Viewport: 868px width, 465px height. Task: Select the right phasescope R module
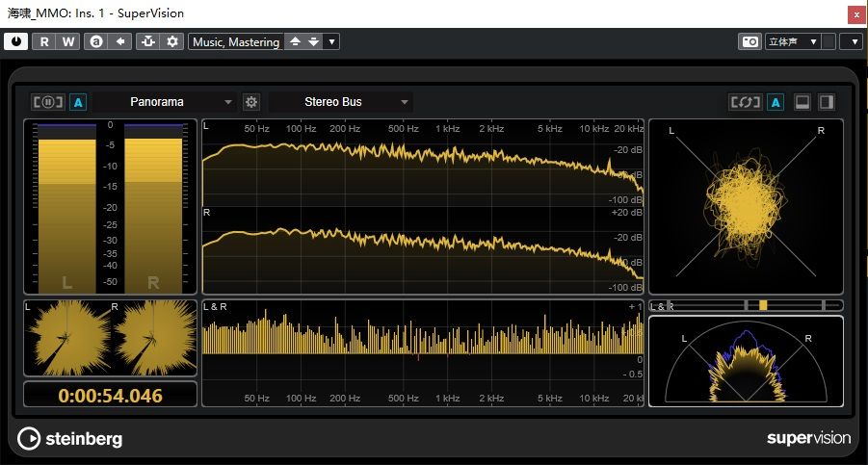click(x=154, y=338)
